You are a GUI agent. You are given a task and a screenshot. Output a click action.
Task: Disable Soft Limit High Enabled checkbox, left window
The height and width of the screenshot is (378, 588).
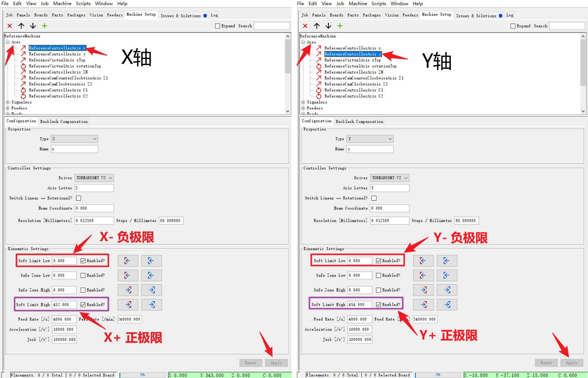[x=83, y=305]
